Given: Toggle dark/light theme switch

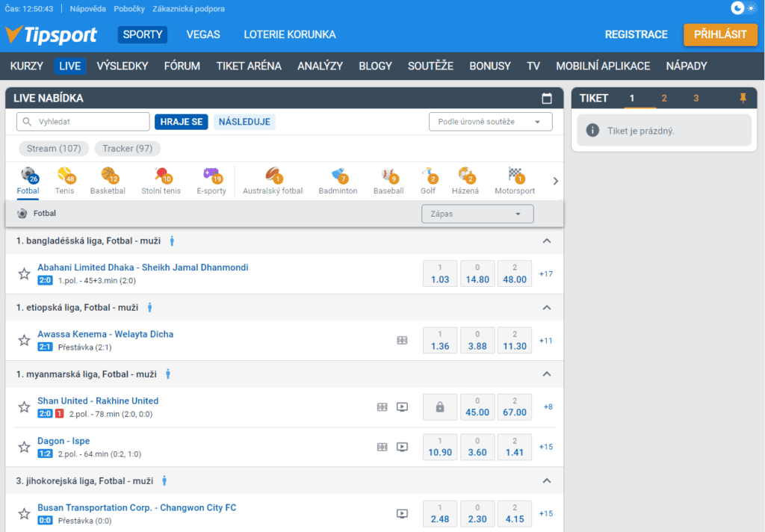Looking at the screenshot, I should click(x=743, y=8).
